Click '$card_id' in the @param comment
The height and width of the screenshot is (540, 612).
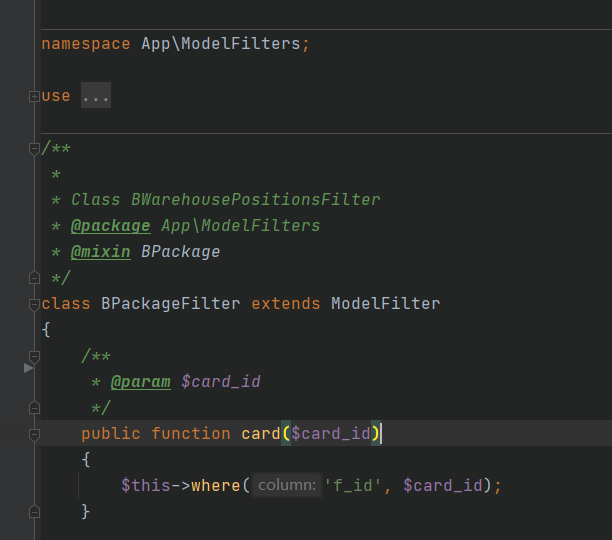click(221, 382)
